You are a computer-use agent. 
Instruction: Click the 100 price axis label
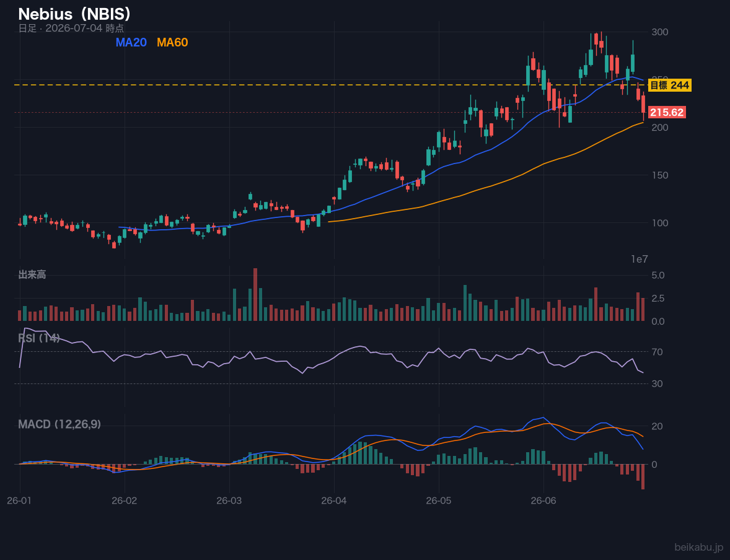click(660, 223)
